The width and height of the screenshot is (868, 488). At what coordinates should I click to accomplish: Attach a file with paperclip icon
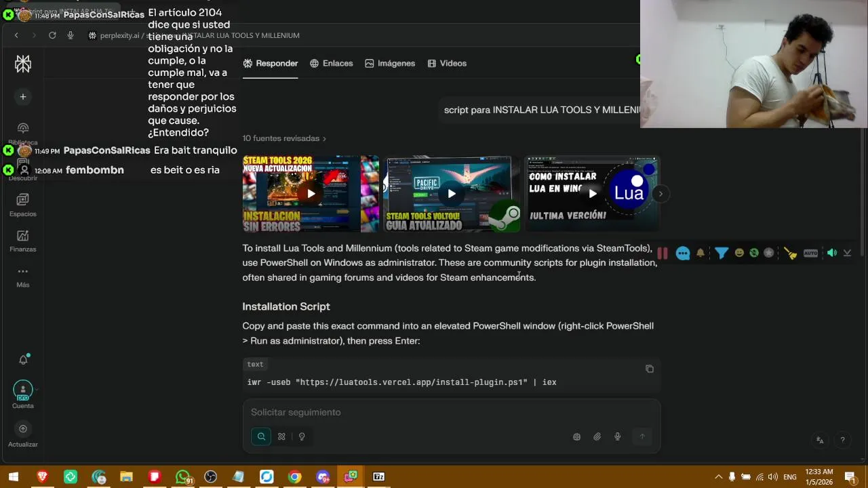(597, 437)
